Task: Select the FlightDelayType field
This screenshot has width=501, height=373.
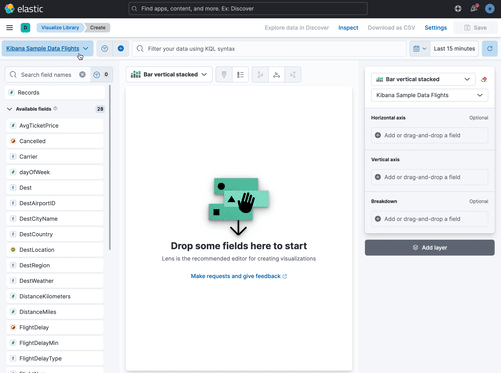Action: (x=55, y=359)
